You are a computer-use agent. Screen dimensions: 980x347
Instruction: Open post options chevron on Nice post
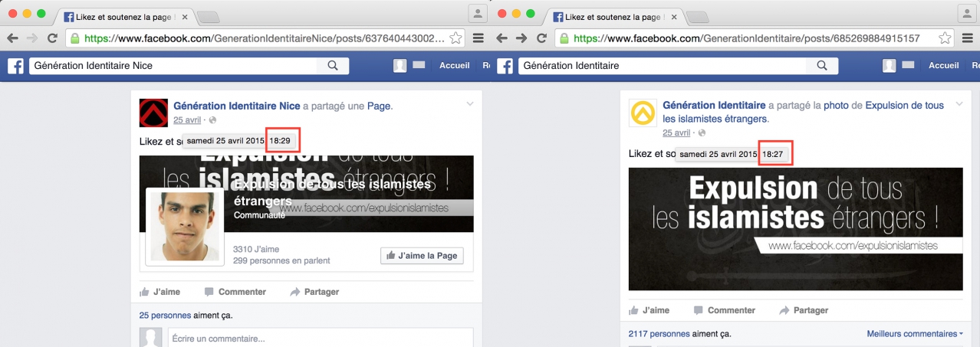(x=469, y=103)
